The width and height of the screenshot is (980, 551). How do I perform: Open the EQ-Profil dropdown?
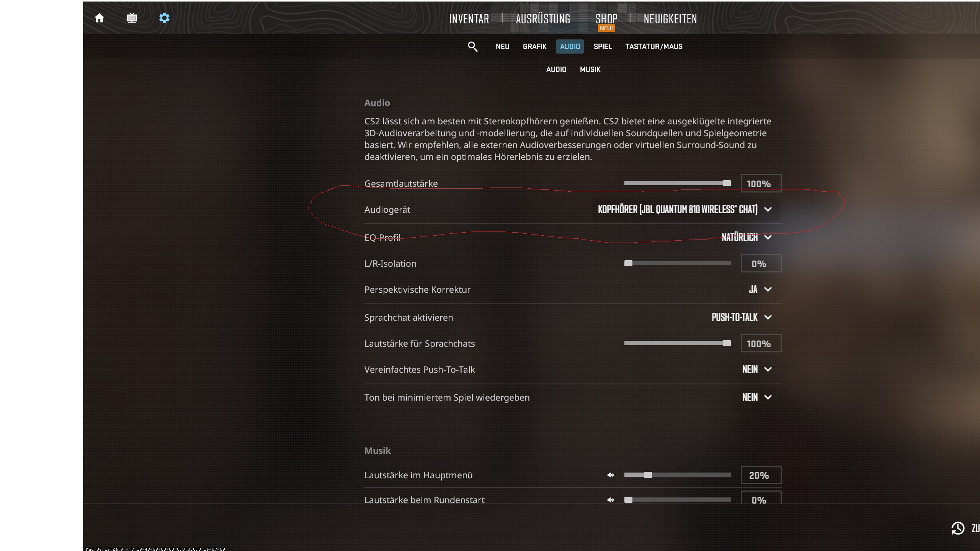746,237
